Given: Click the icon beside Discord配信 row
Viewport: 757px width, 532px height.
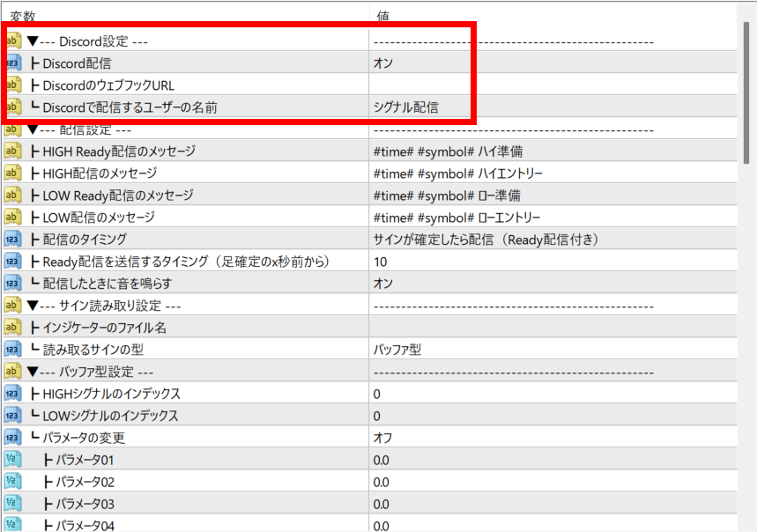Looking at the screenshot, I should (x=12, y=63).
